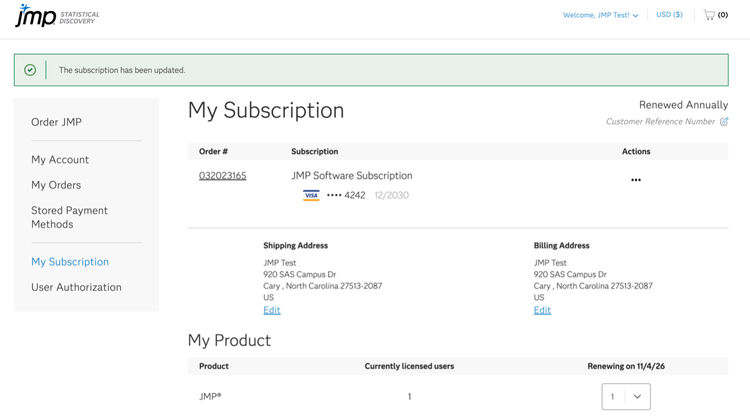
Task: Click the Customer Reference Number text
Action: (660, 122)
